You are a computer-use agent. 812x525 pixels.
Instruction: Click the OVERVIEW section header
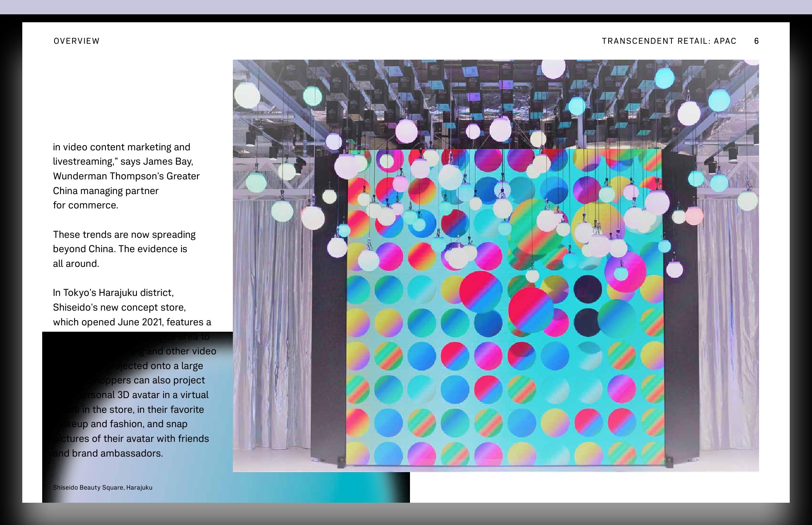[x=76, y=41]
